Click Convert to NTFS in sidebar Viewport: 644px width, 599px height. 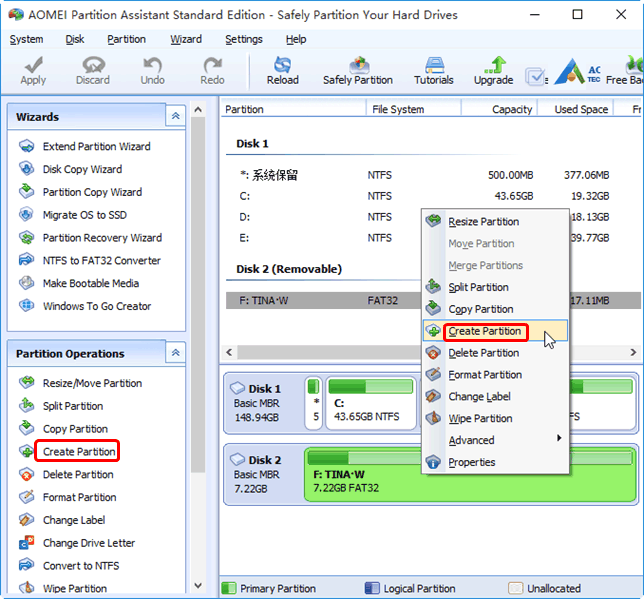coord(69,566)
